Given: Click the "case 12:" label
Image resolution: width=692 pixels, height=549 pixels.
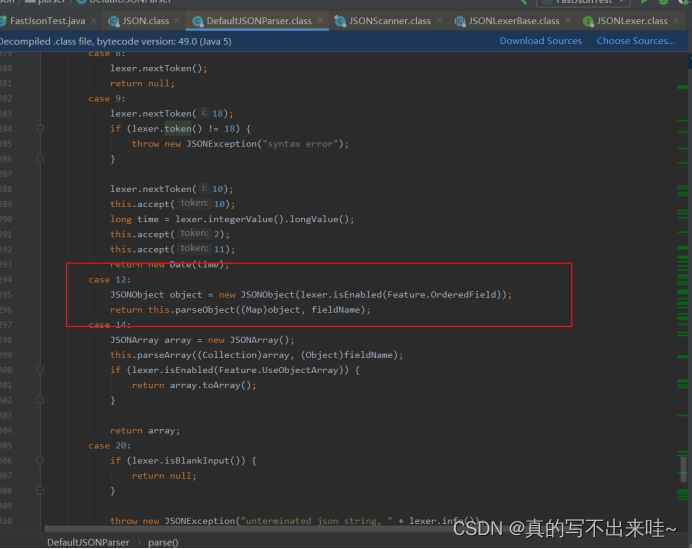Looking at the screenshot, I should [109, 280].
